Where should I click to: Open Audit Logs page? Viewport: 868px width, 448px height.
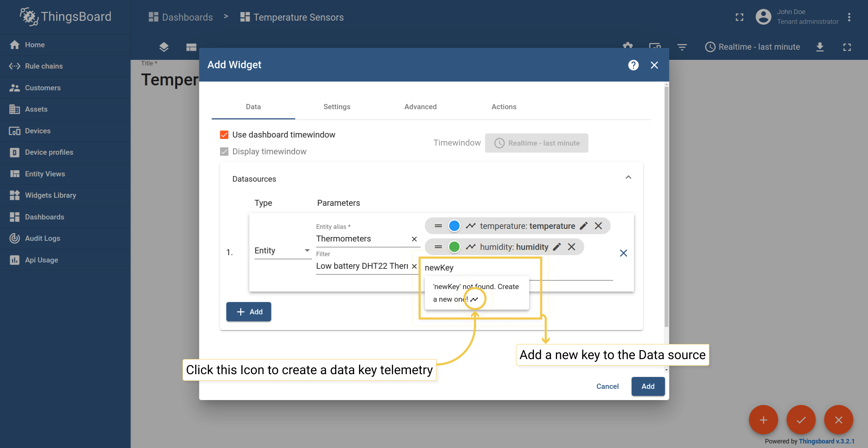pyautogui.click(x=65, y=238)
